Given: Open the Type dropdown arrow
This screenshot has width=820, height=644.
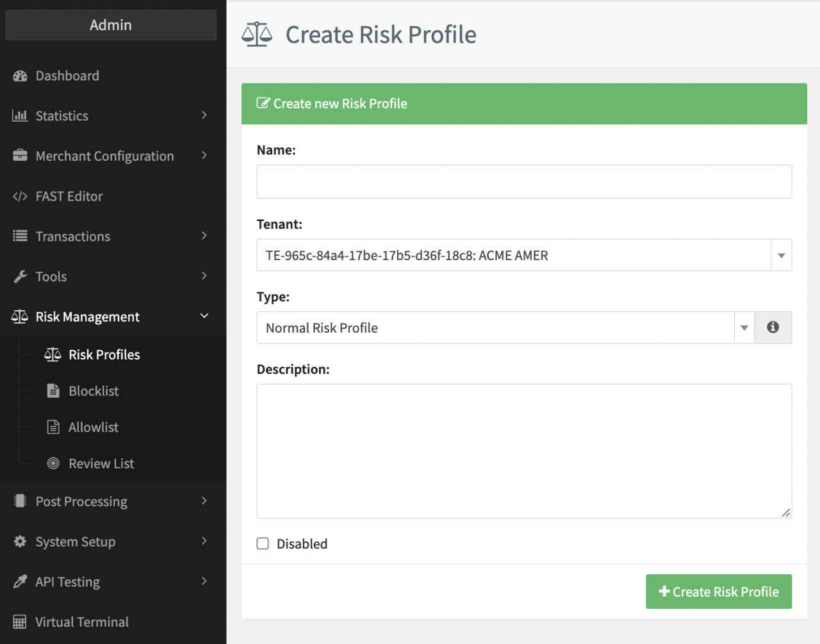Looking at the screenshot, I should [x=744, y=327].
